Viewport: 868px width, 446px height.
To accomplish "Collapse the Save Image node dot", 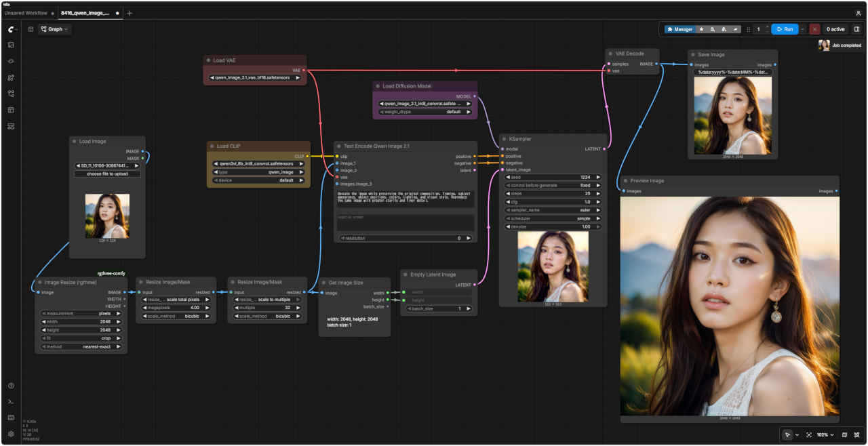I will [694, 54].
